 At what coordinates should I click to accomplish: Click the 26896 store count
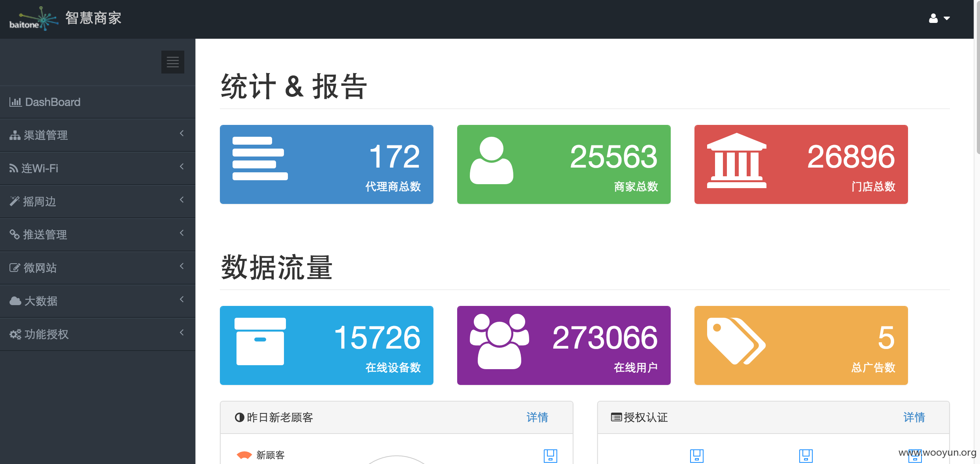(x=851, y=157)
